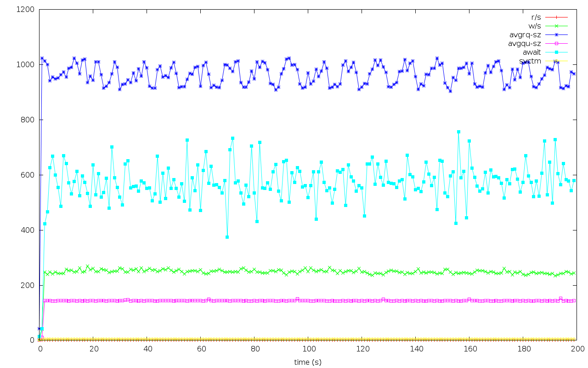588x368 pixels.
Task: Click the 800 y-axis label
Action: 28,120
